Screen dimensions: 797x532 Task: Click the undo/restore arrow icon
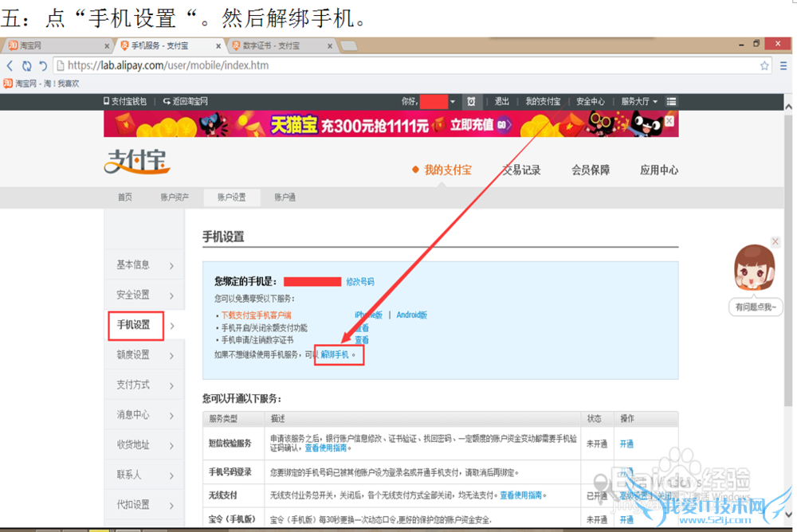(43, 65)
